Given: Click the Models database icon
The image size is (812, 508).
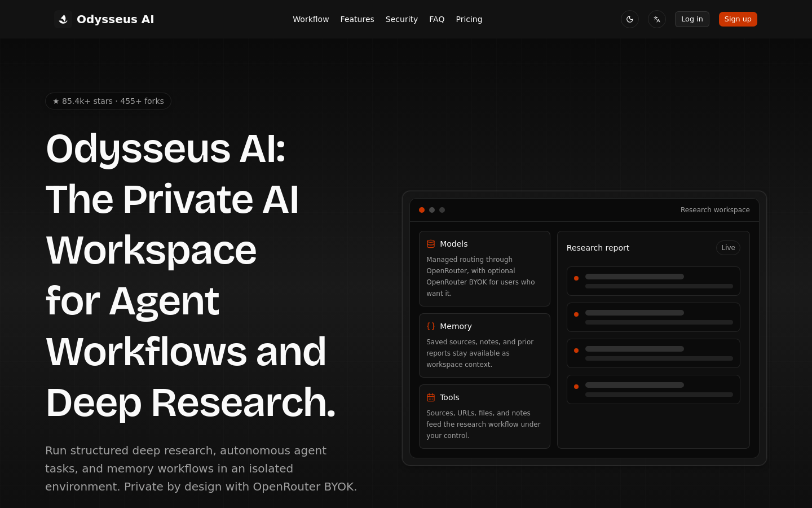Looking at the screenshot, I should point(431,244).
